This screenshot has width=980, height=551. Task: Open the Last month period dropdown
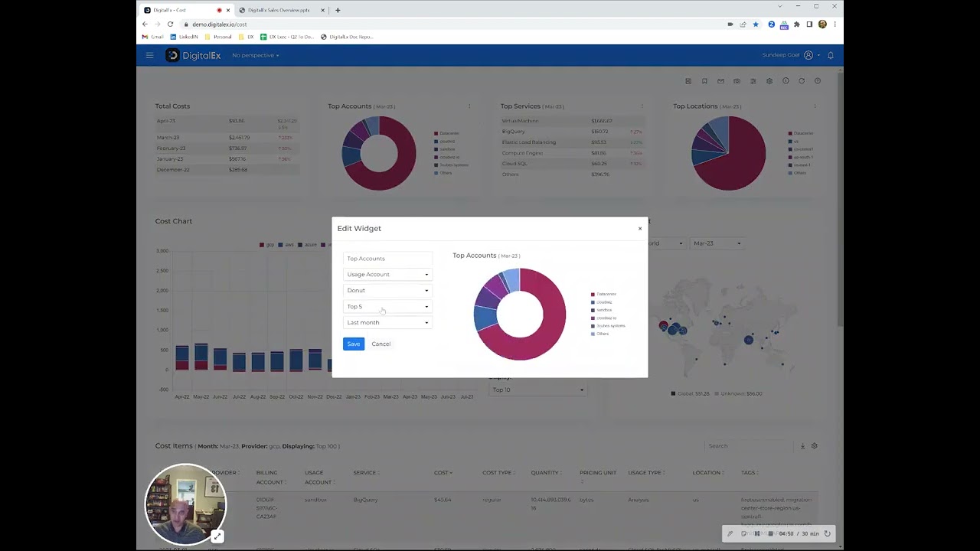pyautogui.click(x=387, y=323)
